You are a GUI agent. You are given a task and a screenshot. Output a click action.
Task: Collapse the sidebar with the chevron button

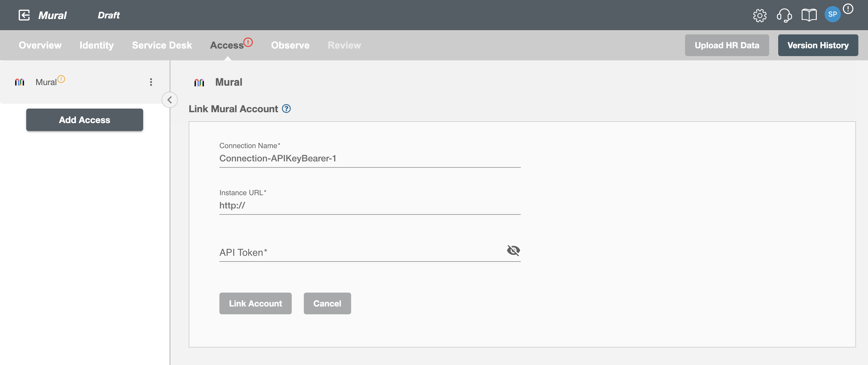pos(169,100)
